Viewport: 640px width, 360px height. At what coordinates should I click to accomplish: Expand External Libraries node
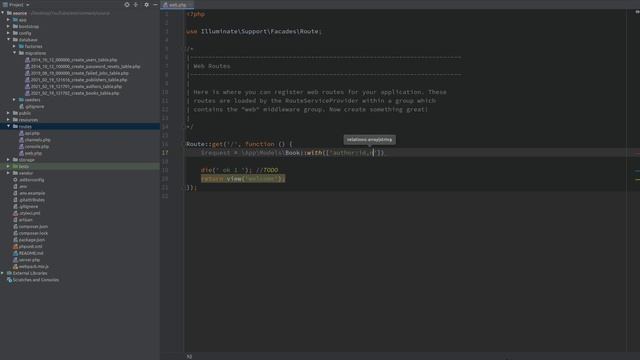pos(3,273)
